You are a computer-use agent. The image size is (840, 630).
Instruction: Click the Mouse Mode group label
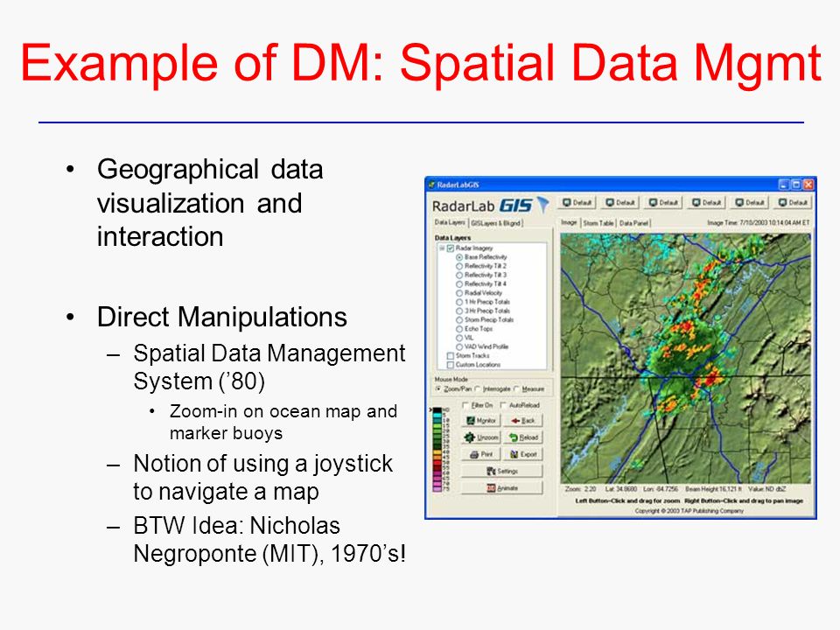coord(451,379)
